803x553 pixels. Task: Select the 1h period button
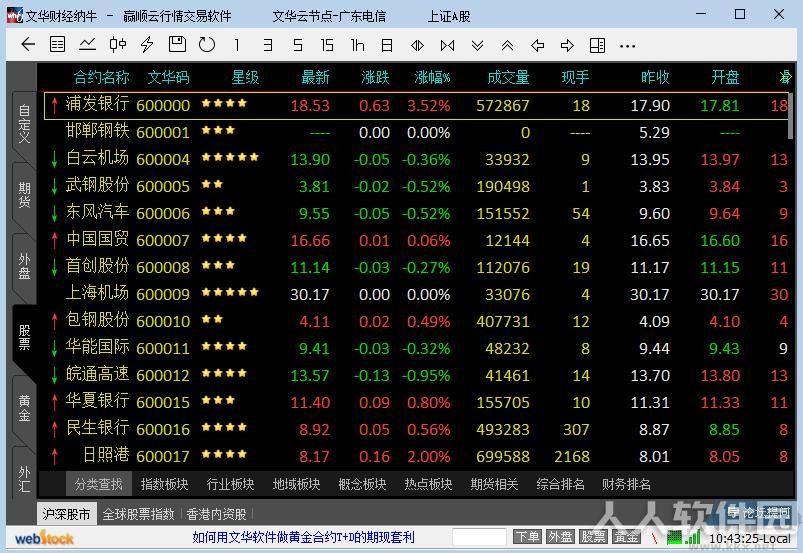pyautogui.click(x=357, y=45)
